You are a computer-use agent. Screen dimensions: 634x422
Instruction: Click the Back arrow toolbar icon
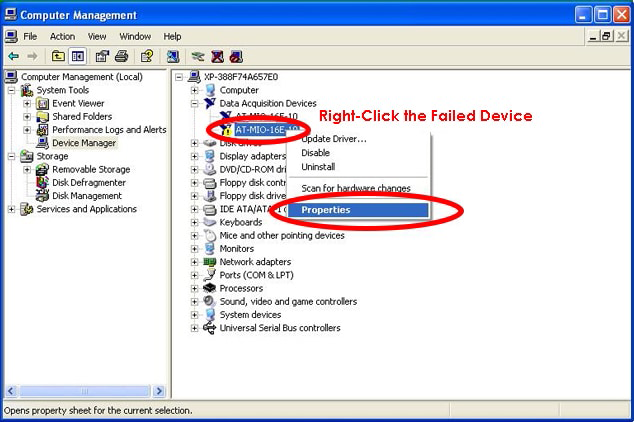[13, 56]
